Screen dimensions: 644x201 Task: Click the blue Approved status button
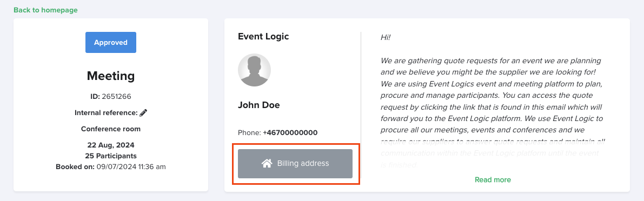(x=111, y=43)
